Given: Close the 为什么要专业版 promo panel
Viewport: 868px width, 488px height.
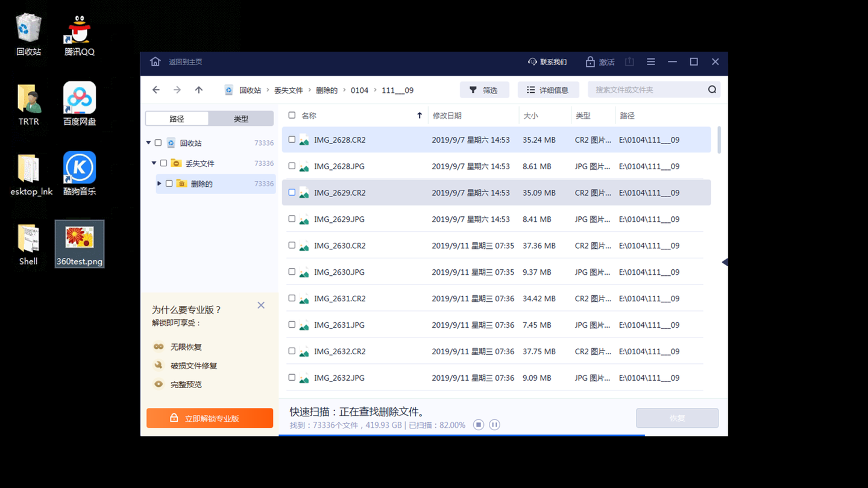Looking at the screenshot, I should [x=261, y=305].
